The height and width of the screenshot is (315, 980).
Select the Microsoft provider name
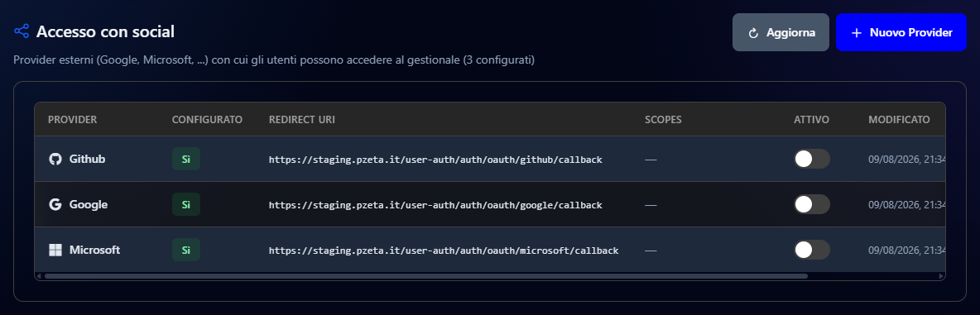click(x=94, y=251)
